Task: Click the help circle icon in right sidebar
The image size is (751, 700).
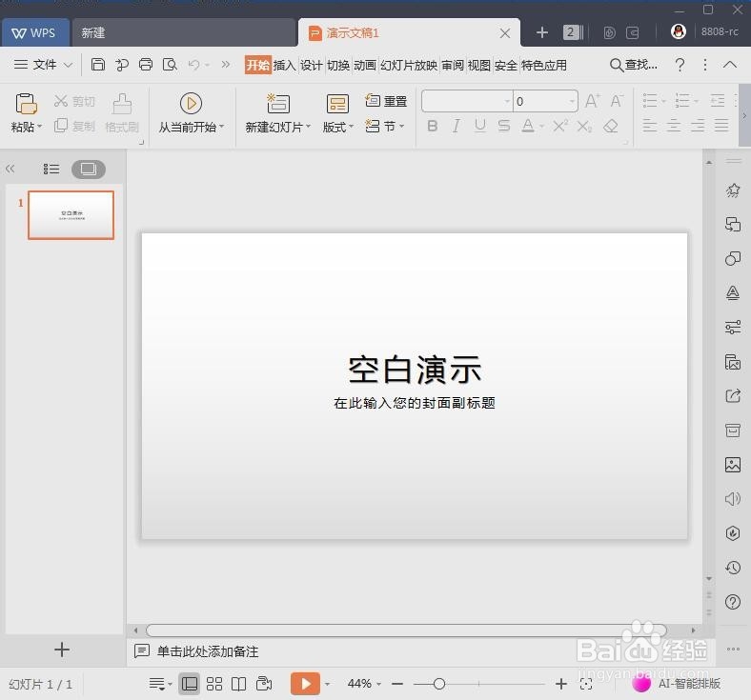Action: coord(733,602)
